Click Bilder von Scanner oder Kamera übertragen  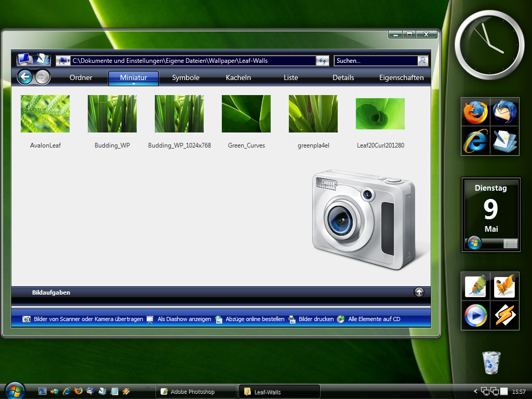(88, 319)
